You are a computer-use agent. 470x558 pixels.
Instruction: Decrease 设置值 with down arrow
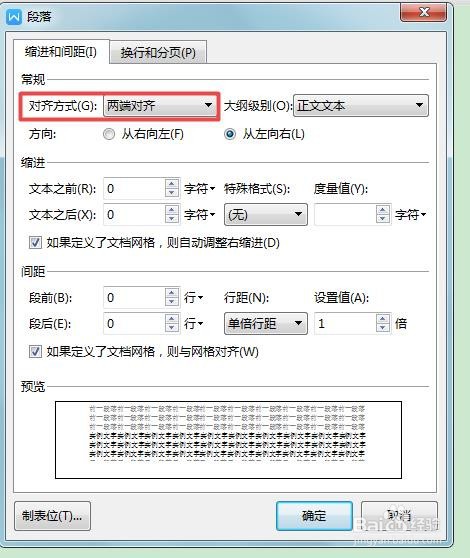382,328
